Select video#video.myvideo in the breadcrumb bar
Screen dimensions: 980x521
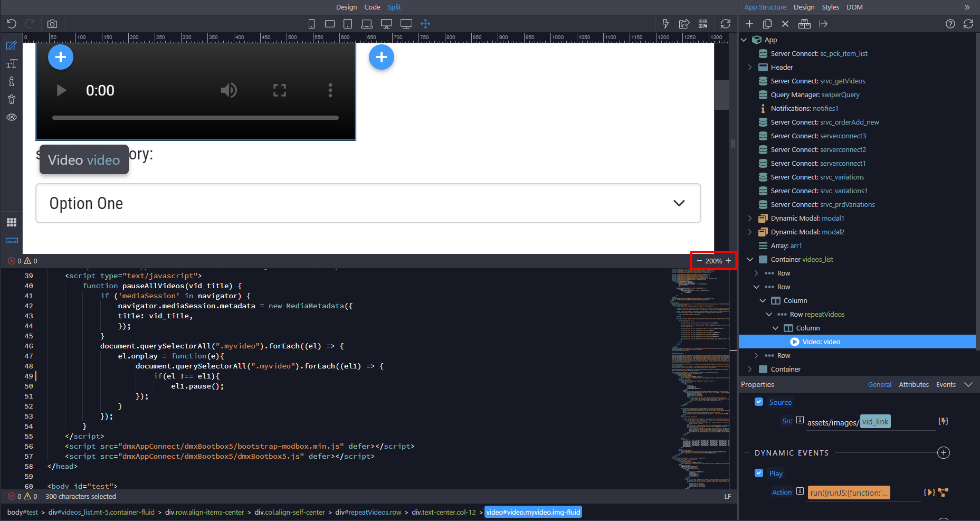532,512
